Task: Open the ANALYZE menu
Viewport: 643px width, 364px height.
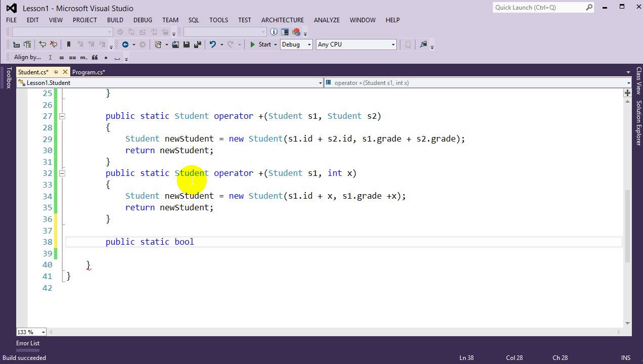Action: tap(327, 20)
